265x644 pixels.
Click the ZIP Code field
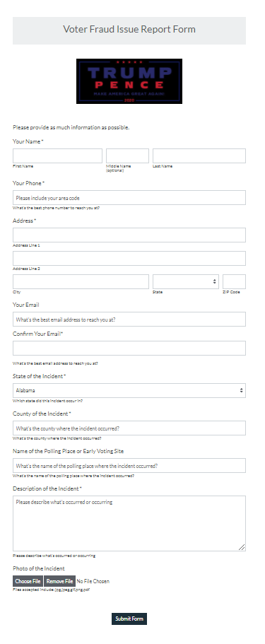point(234,282)
